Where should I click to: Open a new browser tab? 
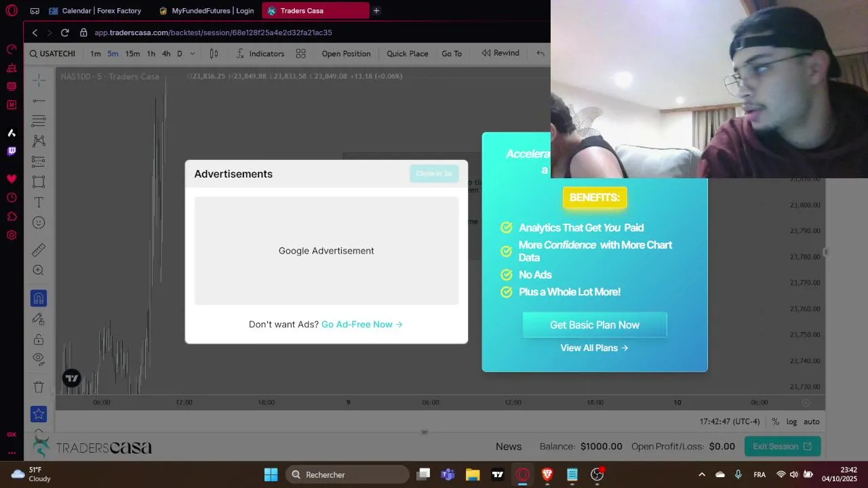click(376, 11)
